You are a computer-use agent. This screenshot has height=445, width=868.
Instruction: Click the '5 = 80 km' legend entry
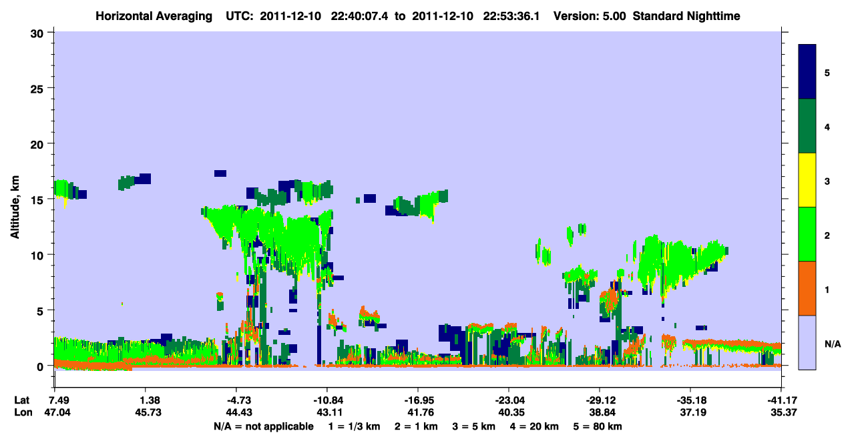click(598, 426)
